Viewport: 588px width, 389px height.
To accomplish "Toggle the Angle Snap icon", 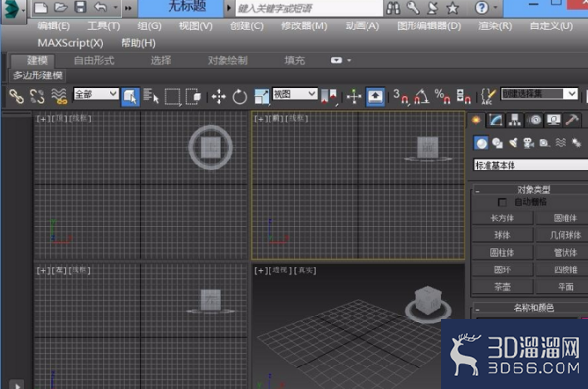I will tap(421, 97).
